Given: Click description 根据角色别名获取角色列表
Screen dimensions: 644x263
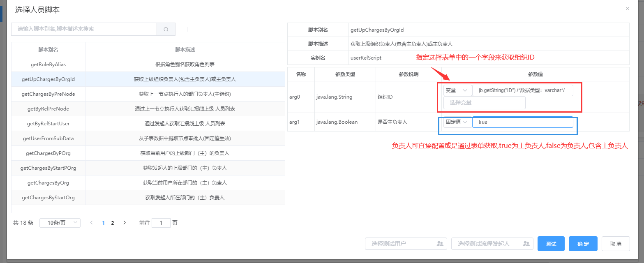Looking at the screenshot, I should (185, 65).
